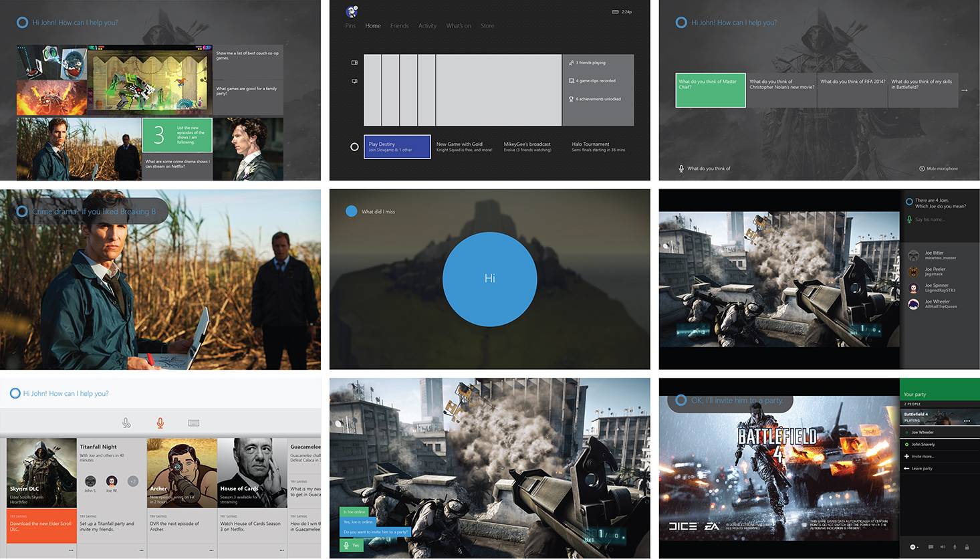Viewport: 980px width, 559px height.
Task: Open the on-screen keyboard icon
Action: 194,423
